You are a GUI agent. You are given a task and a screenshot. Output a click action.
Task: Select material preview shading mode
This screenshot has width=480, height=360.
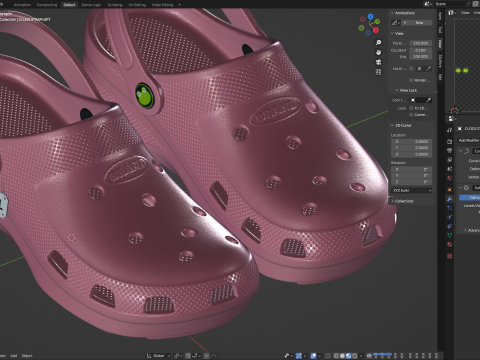pos(348,356)
